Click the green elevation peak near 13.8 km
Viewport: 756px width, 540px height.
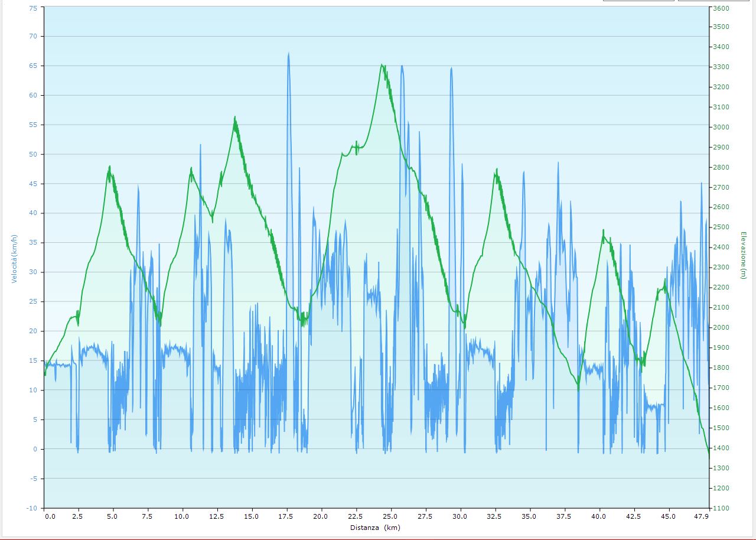pos(234,118)
